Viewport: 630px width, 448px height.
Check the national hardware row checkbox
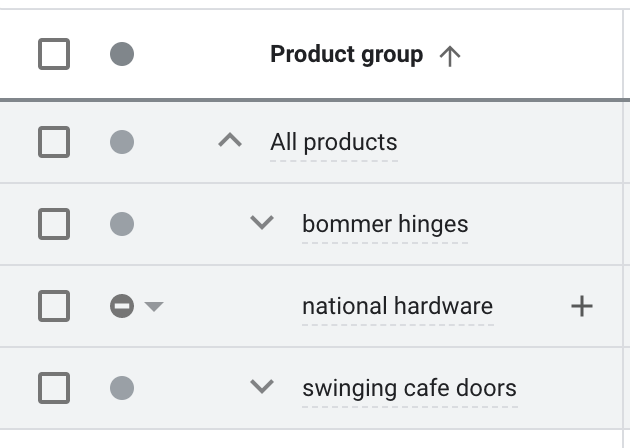pyautogui.click(x=54, y=306)
